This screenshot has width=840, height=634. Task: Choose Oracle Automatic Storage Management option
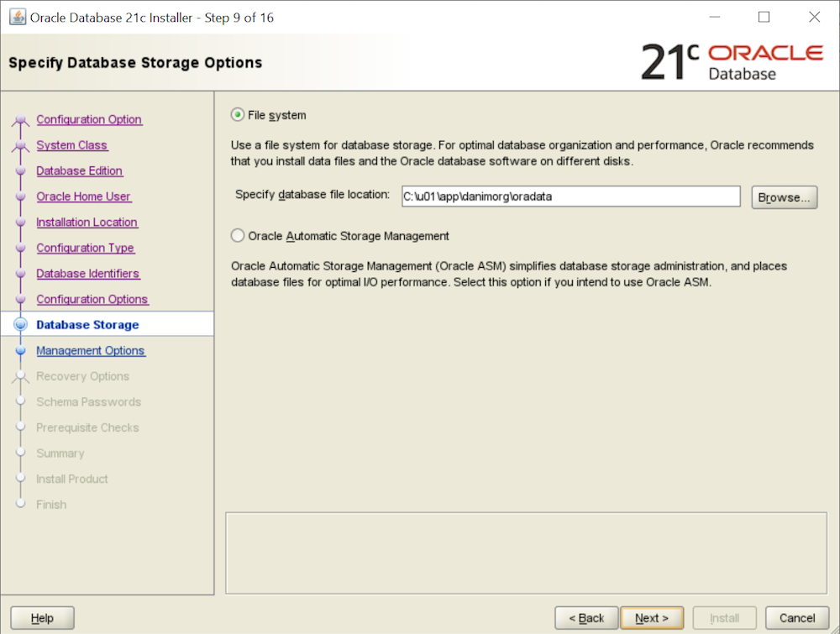[x=238, y=236]
